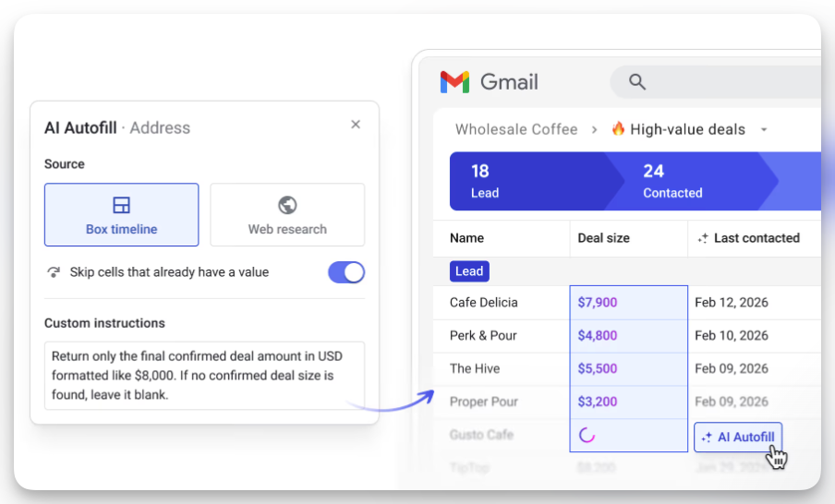Image resolution: width=835 pixels, height=504 pixels.
Task: Close the AI Autofill panel
Action: coord(356,125)
